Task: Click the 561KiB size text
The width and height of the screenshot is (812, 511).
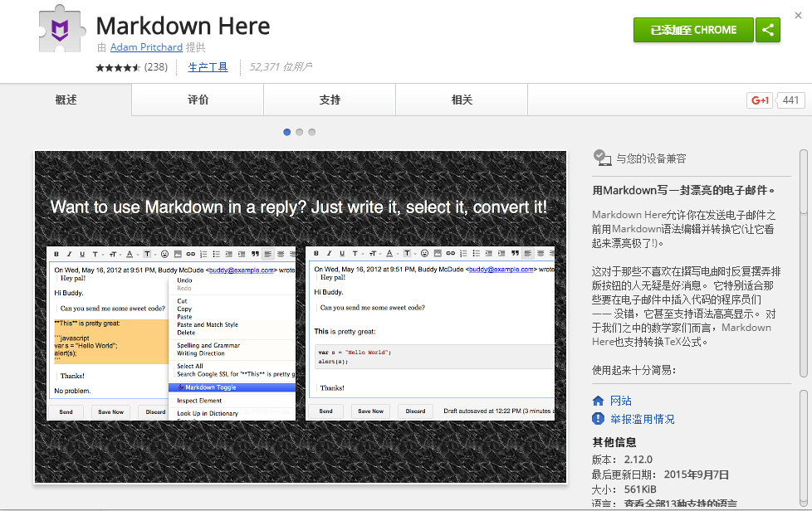Action: pos(640,489)
